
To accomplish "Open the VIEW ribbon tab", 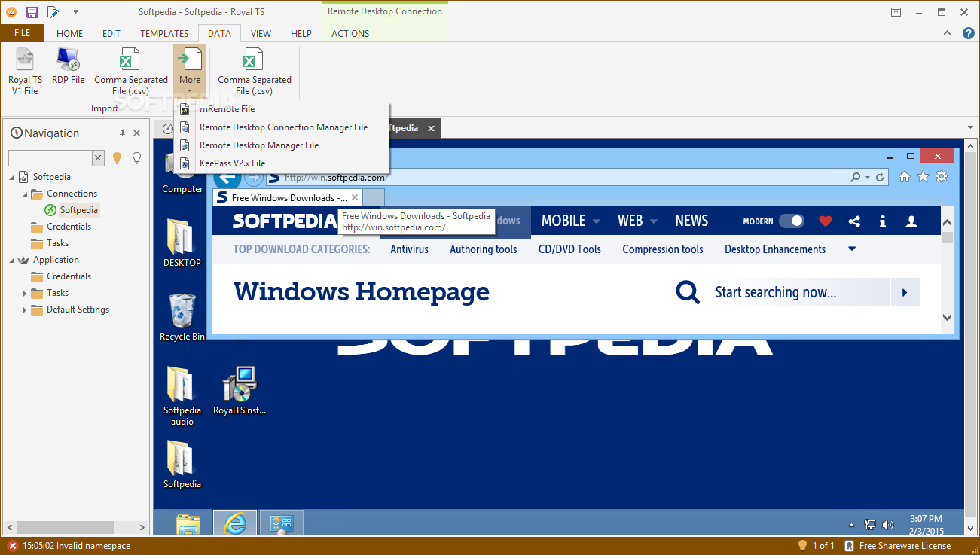I will (x=261, y=33).
